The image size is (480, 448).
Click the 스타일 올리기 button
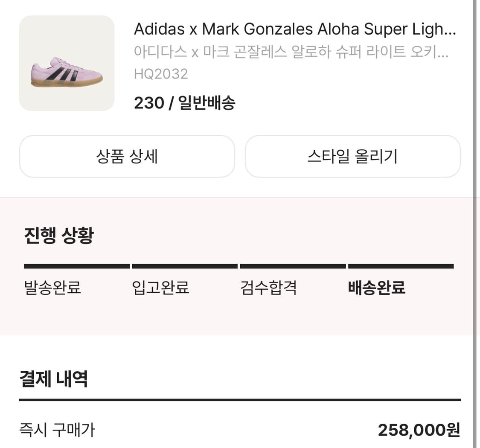tap(352, 156)
